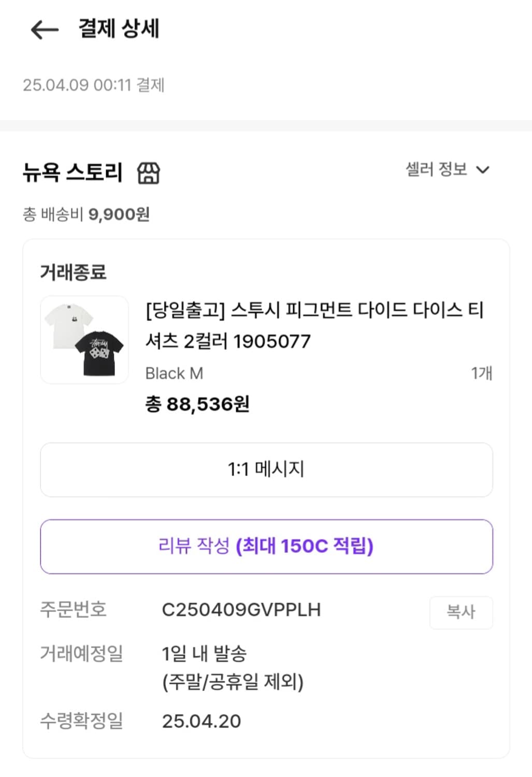Screen dimensions: 532x777
Task: Open the Stussy t-shirt product thumbnail
Action: 84,340
